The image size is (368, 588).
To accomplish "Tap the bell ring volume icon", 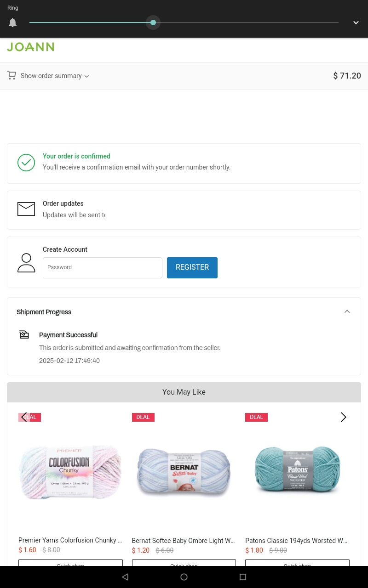I will pos(13,23).
